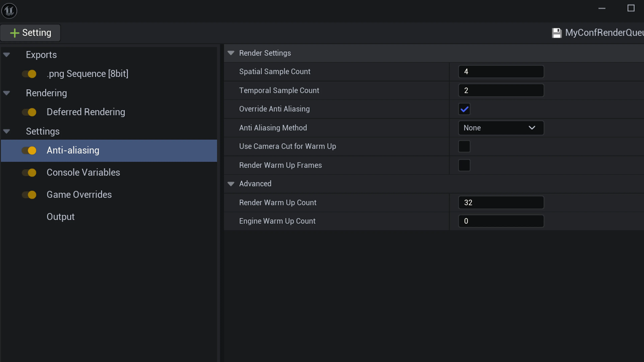The height and width of the screenshot is (362, 644).
Task: Enable Use Camera Cut for Warm Up
Action: tap(464, 146)
